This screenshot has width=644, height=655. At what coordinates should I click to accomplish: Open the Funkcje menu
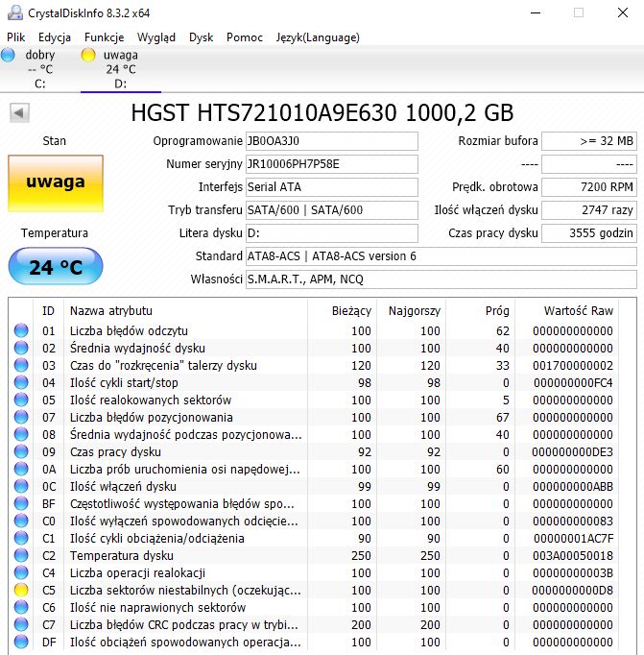pos(104,37)
